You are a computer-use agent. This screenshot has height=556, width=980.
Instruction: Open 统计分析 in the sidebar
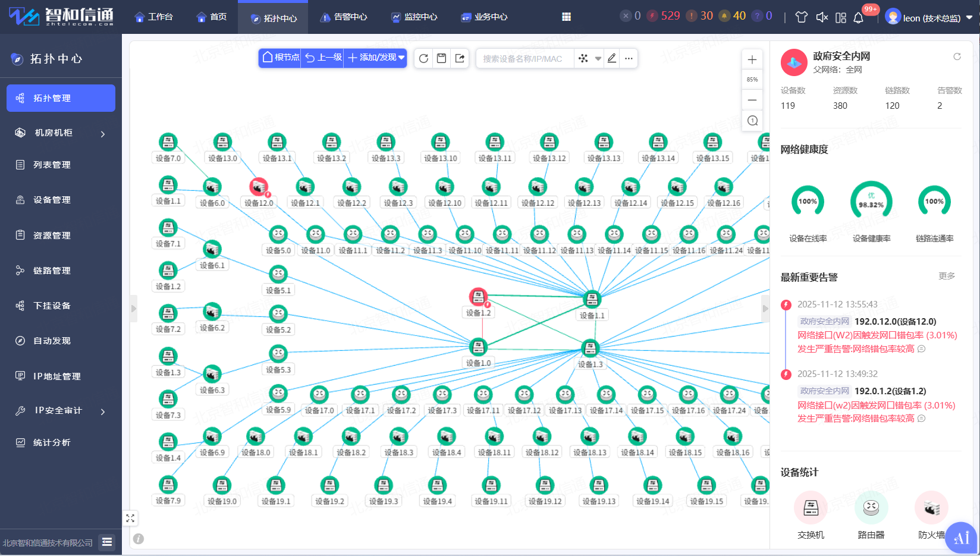pyautogui.click(x=61, y=442)
